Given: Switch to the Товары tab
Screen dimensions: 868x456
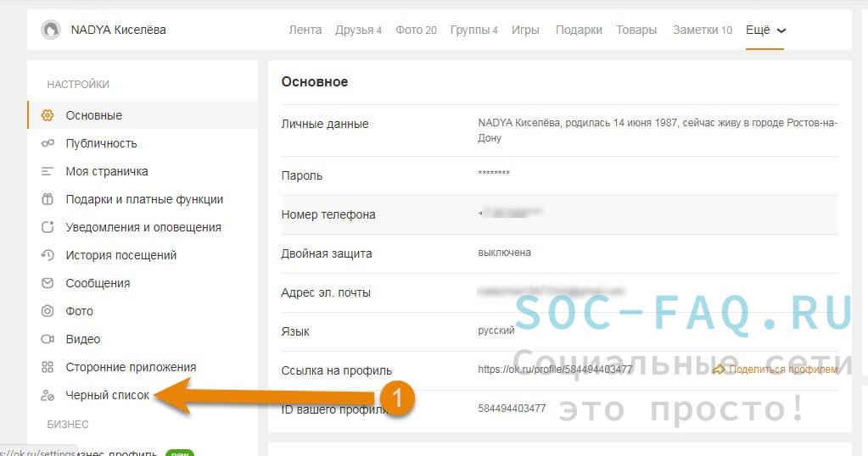Looking at the screenshot, I should click(636, 30).
